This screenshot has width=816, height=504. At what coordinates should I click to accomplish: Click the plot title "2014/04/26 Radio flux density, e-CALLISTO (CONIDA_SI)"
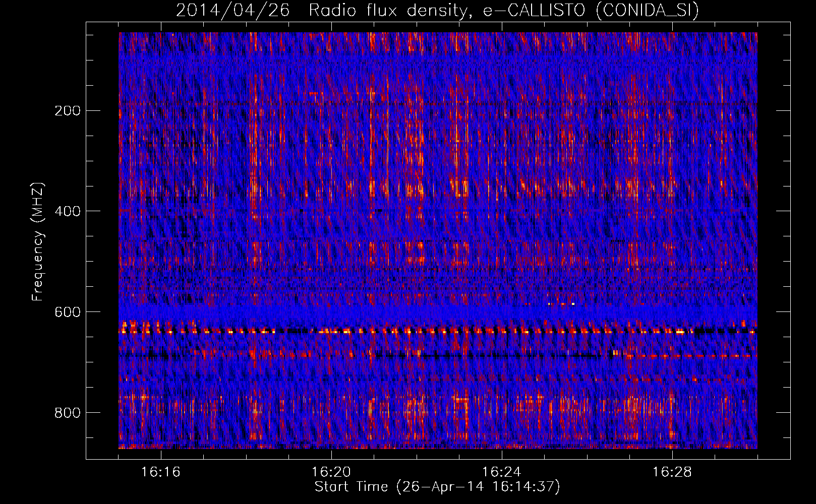click(x=437, y=11)
